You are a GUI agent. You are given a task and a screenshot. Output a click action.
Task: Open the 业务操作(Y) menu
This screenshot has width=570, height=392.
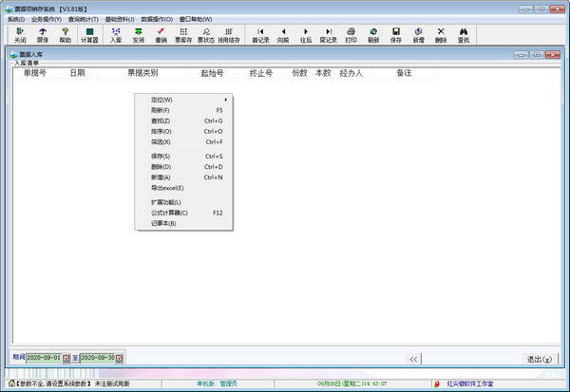coord(47,19)
